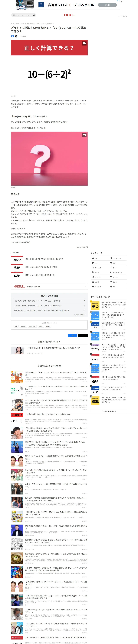Open gallery icon on pink question mark image

(x=84, y=135)
